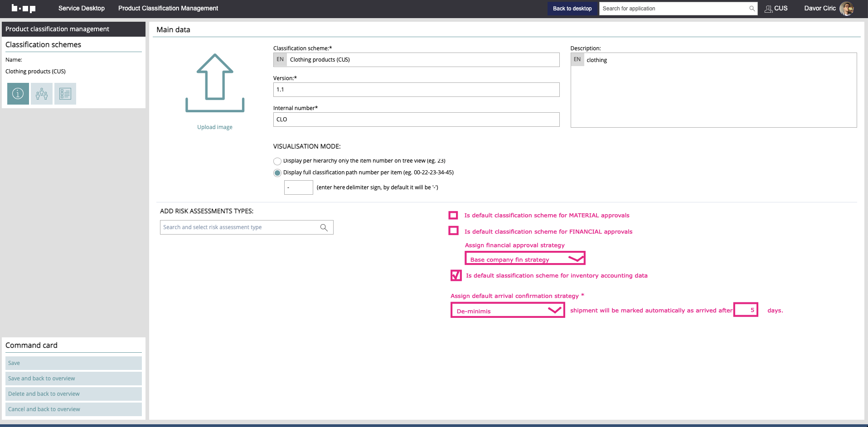Open the main data info icon
The height and width of the screenshot is (427, 868).
(x=18, y=94)
